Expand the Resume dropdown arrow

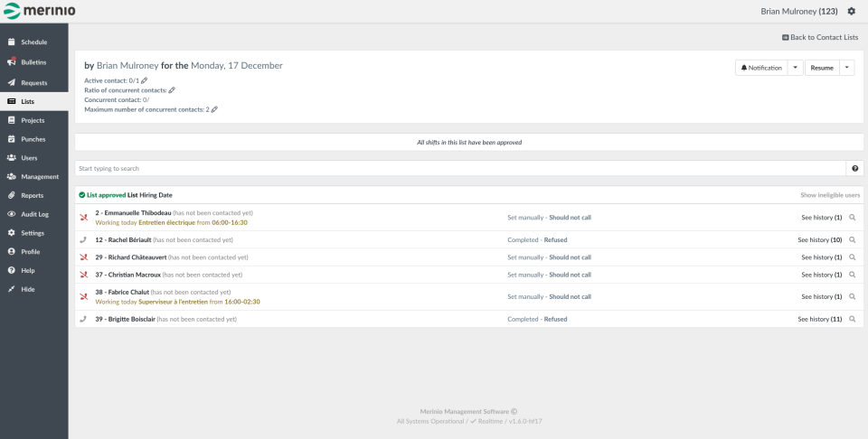coord(847,68)
